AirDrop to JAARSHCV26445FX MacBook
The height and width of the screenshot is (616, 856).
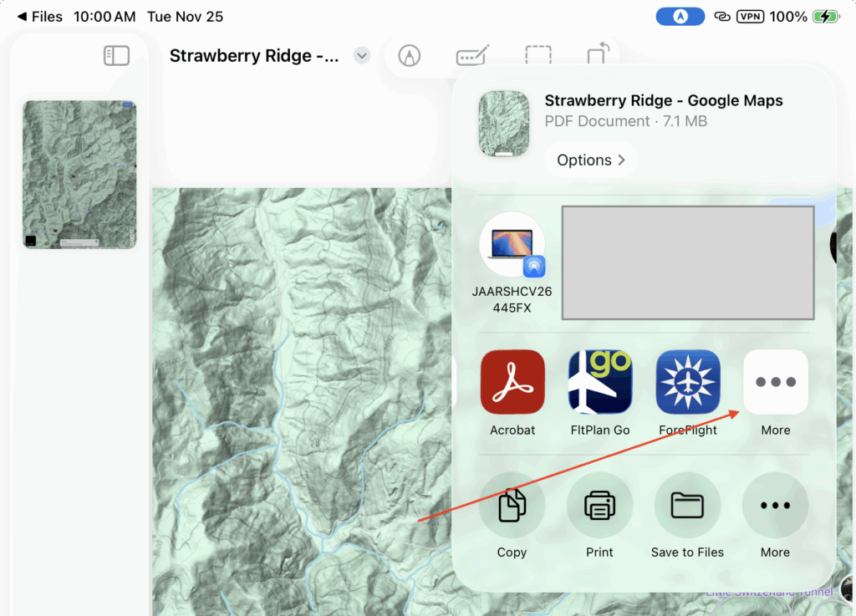pos(512,245)
